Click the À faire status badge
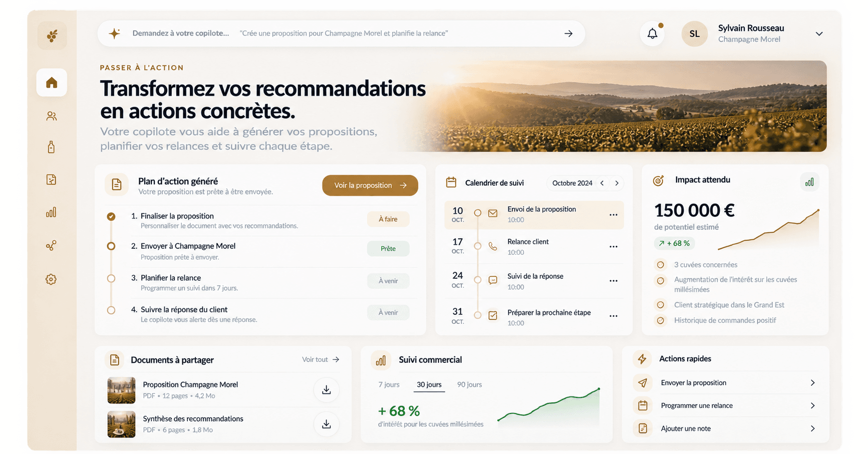The image size is (868, 454). (388, 219)
